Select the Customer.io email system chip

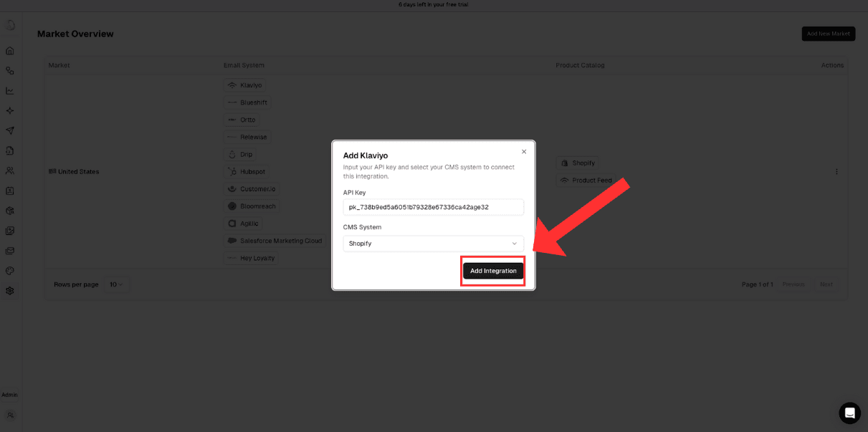pyautogui.click(x=251, y=189)
